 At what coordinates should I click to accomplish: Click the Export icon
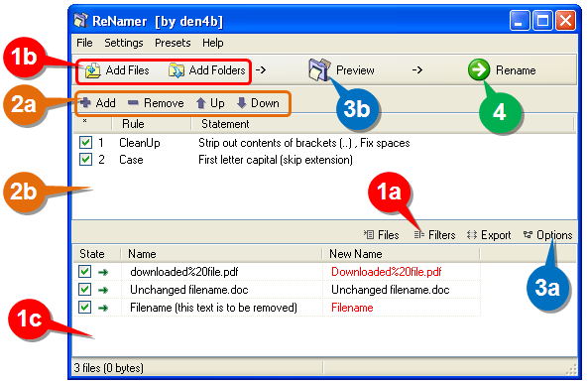coord(472,235)
